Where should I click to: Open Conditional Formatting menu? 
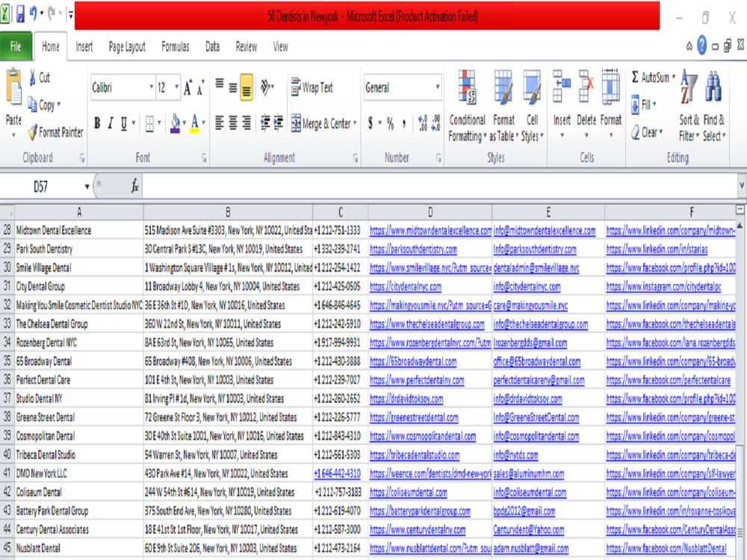468,106
